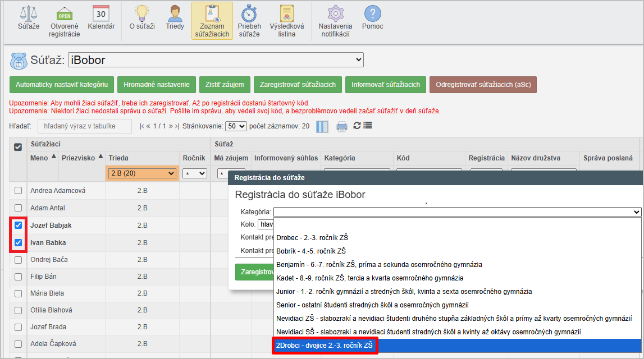Expand the Súťaž iBobor dropdown
Viewport: 644px width, 359px height.
(215, 60)
